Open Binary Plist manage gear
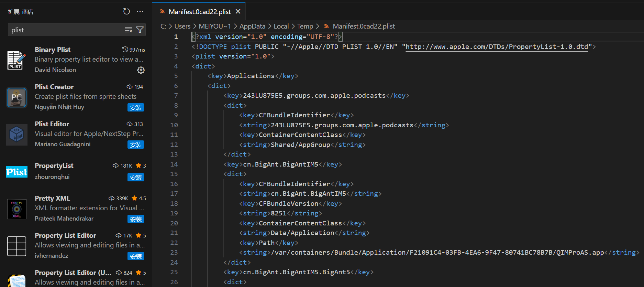The image size is (644, 287). [x=141, y=70]
